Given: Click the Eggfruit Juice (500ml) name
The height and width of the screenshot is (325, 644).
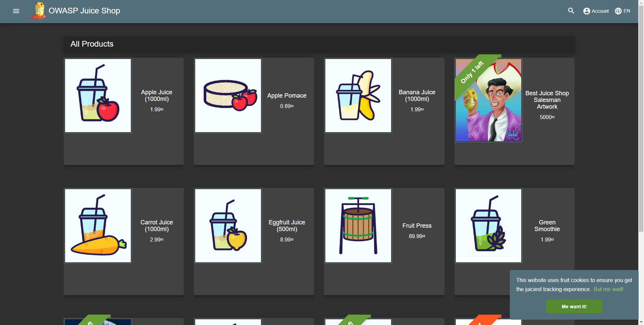Looking at the screenshot, I should 287,226.
